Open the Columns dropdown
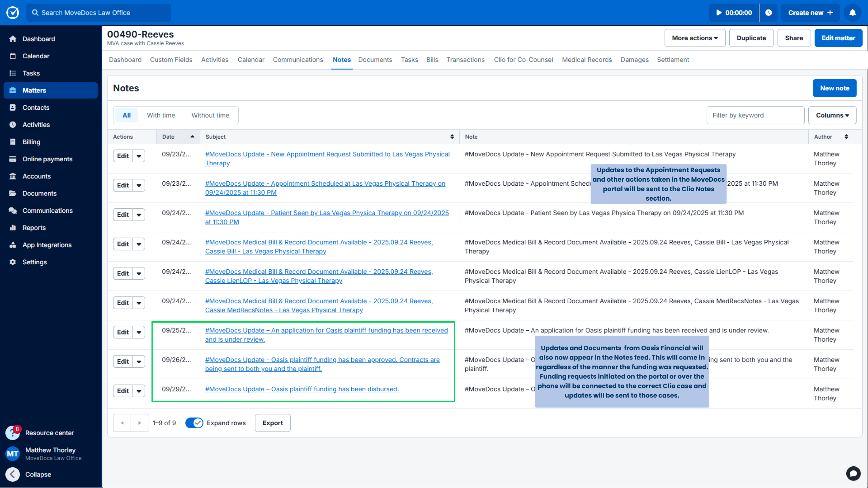868x488 pixels. [x=832, y=115]
